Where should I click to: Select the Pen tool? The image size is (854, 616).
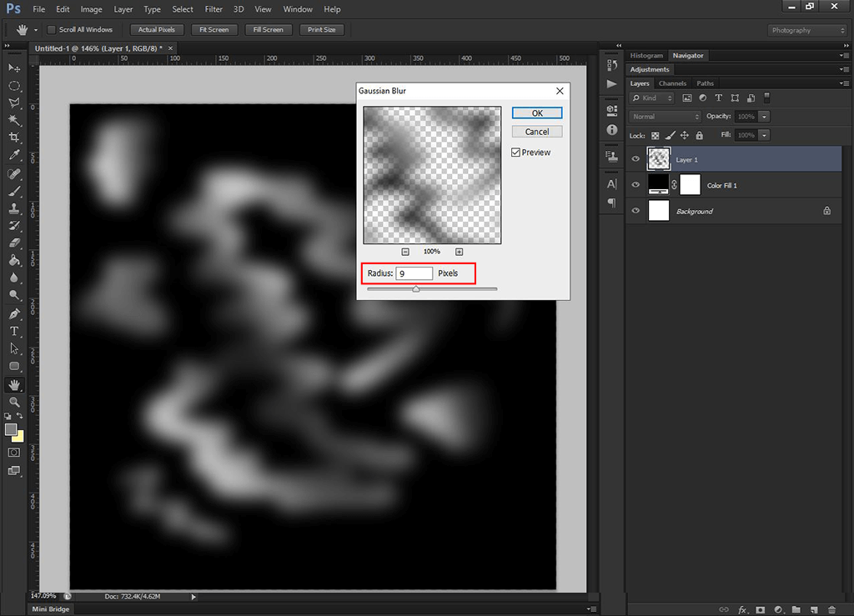click(14, 314)
